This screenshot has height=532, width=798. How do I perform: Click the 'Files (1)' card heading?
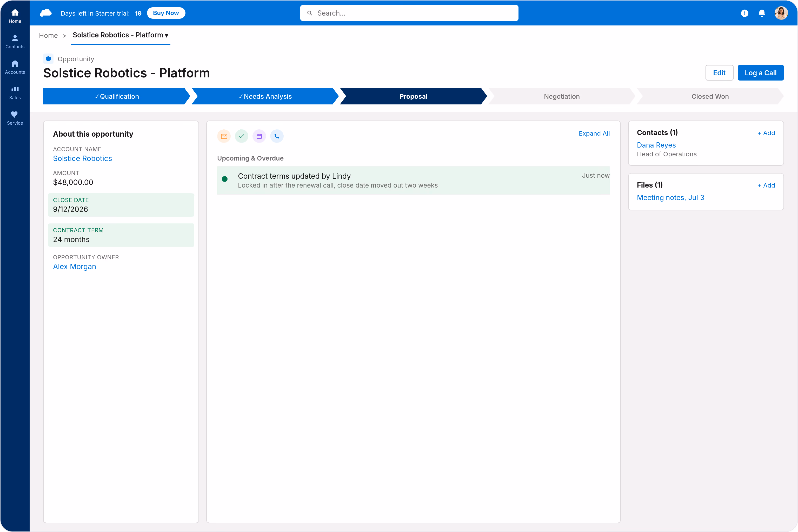point(650,185)
